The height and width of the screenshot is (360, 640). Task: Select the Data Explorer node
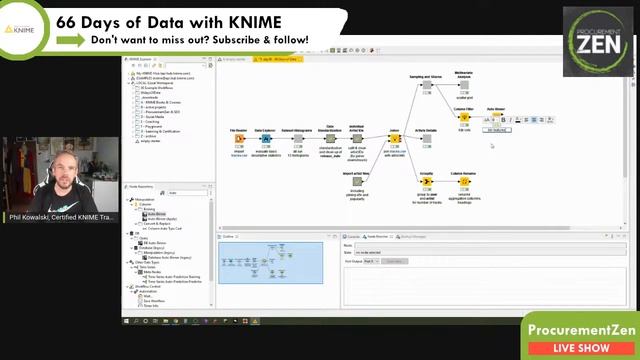(266, 139)
